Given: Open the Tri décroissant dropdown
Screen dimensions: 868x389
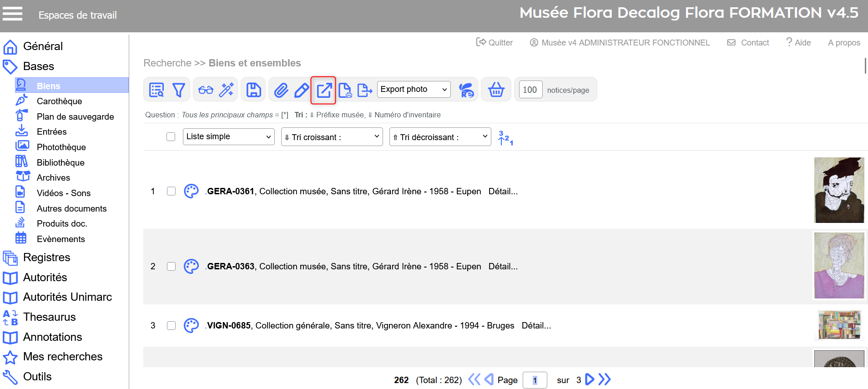Looking at the screenshot, I should click(x=440, y=137).
